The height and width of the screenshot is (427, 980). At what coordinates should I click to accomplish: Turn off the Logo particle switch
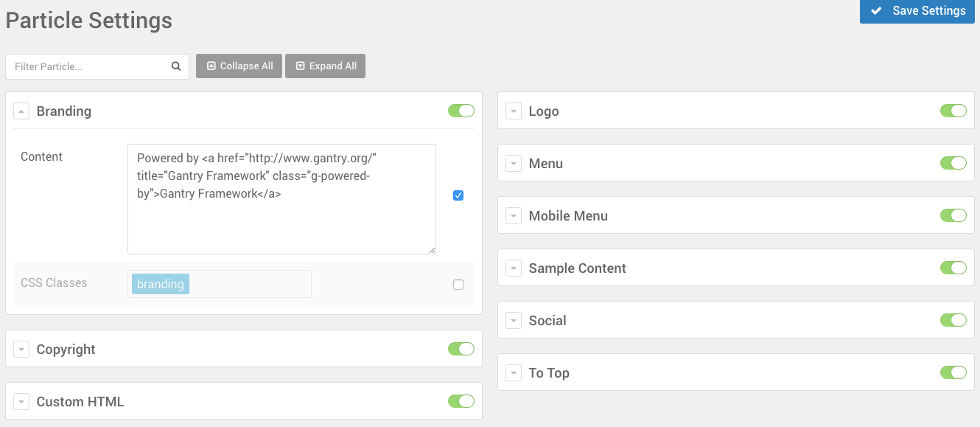[953, 111]
